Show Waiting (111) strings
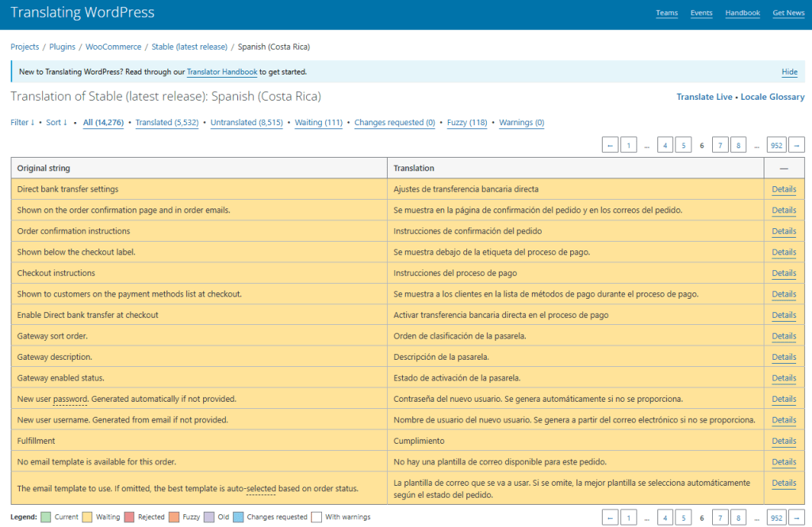 tap(318, 123)
